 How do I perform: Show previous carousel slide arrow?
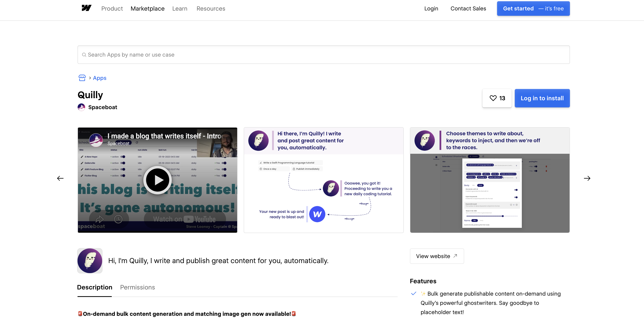[x=60, y=178]
